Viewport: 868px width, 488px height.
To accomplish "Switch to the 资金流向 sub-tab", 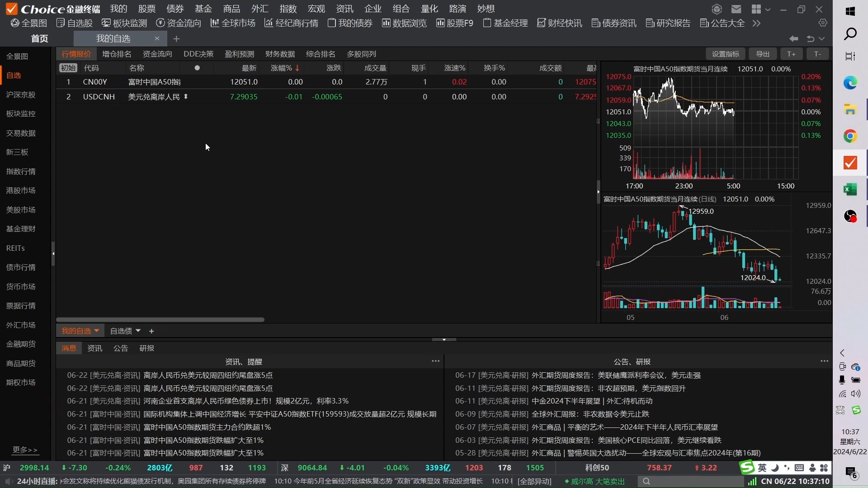I will [x=157, y=54].
